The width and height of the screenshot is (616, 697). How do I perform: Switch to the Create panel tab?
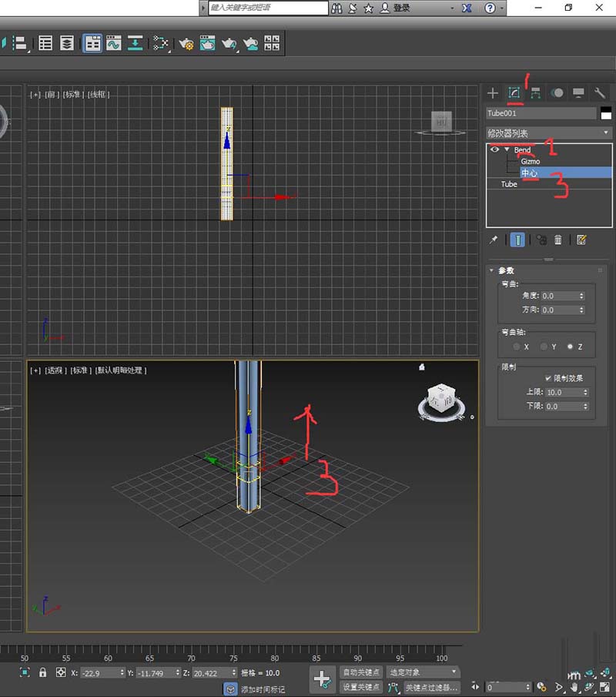coord(493,93)
